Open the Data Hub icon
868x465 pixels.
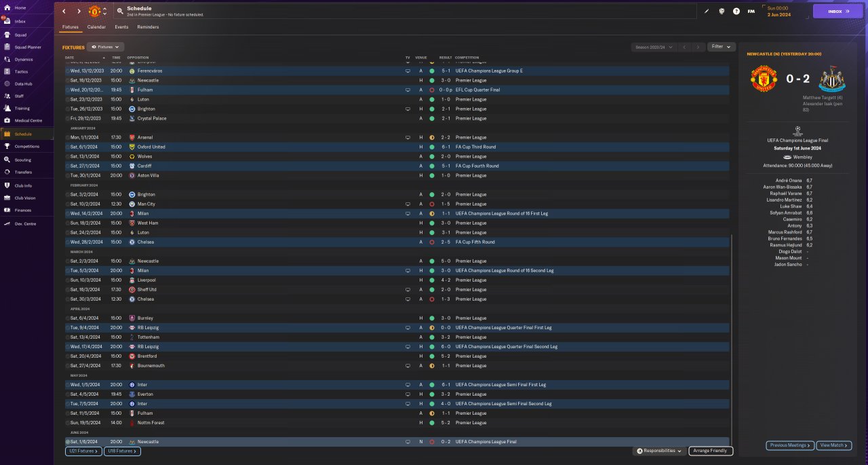7,83
